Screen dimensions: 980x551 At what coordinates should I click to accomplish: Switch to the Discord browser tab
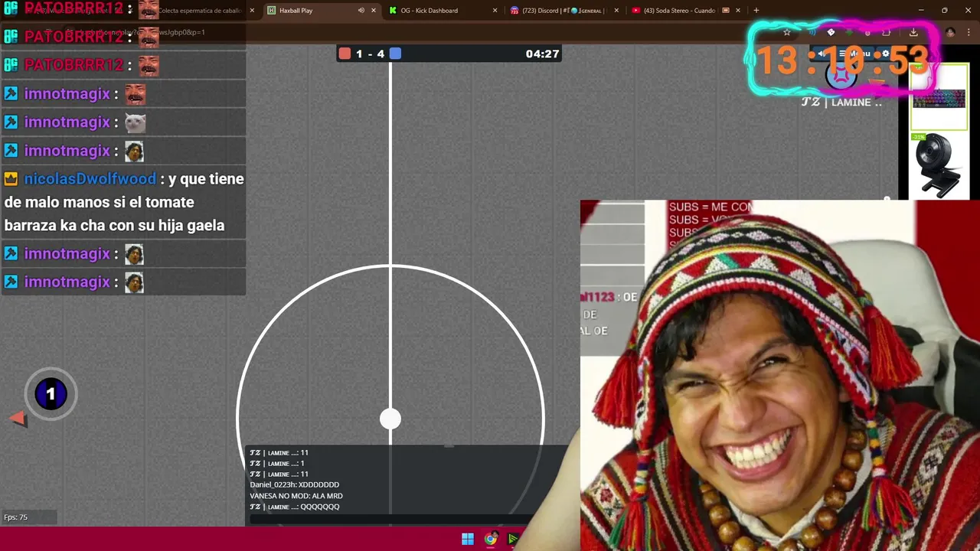pos(563,11)
